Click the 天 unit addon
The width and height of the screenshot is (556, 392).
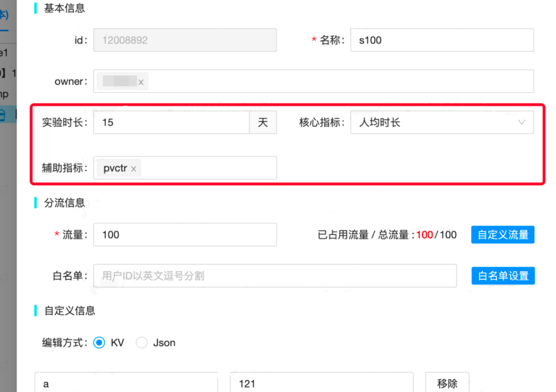click(x=263, y=122)
